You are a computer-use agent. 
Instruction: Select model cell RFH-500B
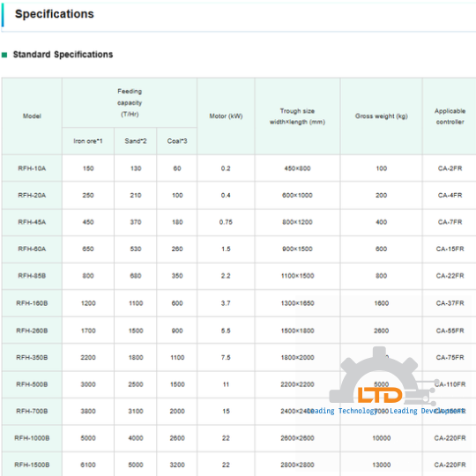coord(32,384)
